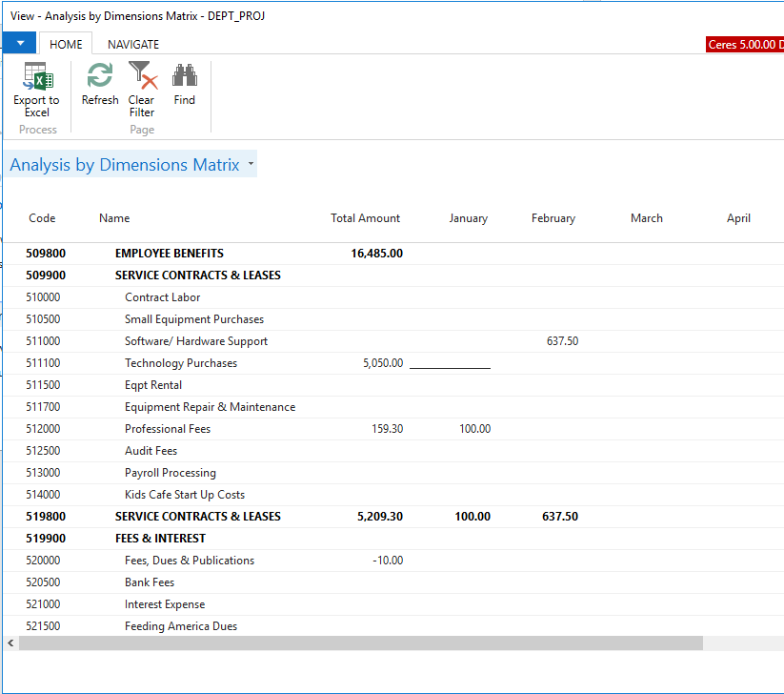Select the Software/ Hardware Support row
This screenshot has height=694, width=784.
(x=196, y=341)
